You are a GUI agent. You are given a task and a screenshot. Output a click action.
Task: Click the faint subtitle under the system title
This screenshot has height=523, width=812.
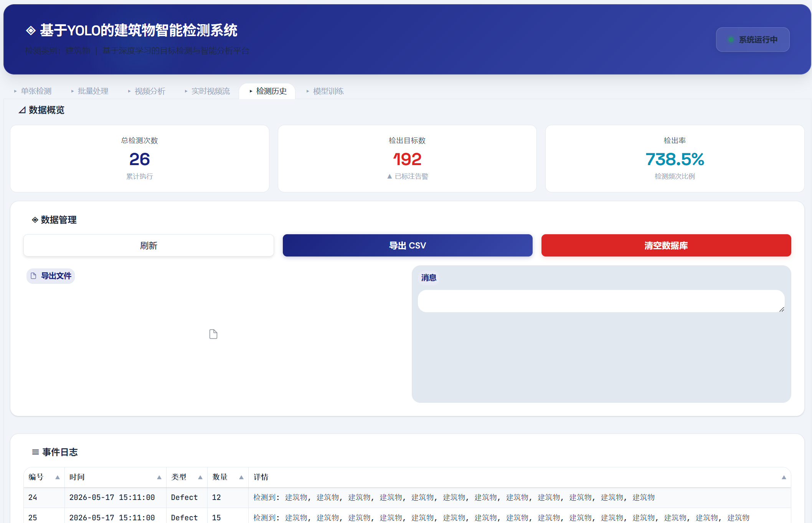click(137, 51)
